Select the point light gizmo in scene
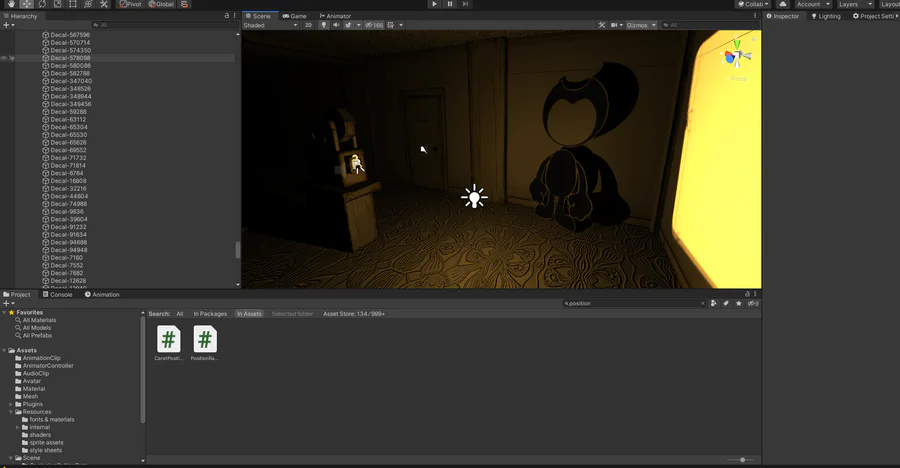900x468 pixels. coord(474,196)
